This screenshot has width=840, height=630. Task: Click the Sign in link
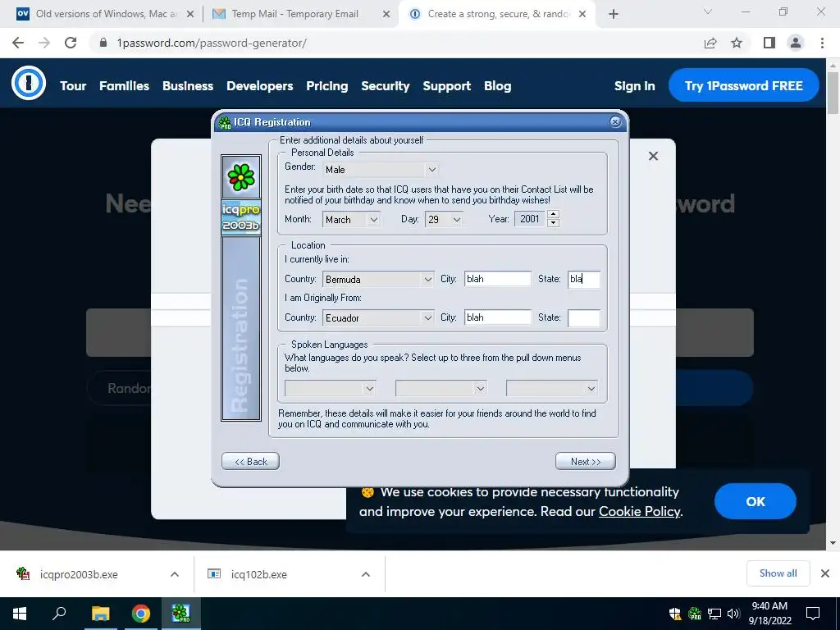634,85
